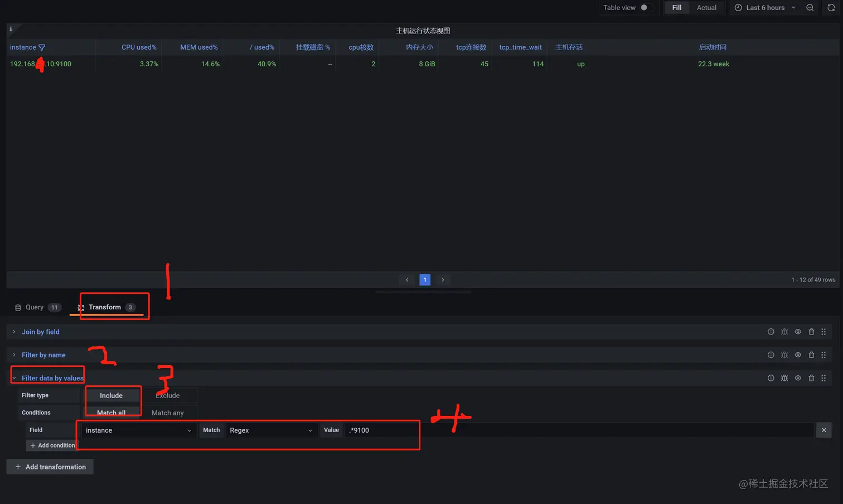
Task: Toggle visibility of Filter by name
Action: [x=798, y=355]
